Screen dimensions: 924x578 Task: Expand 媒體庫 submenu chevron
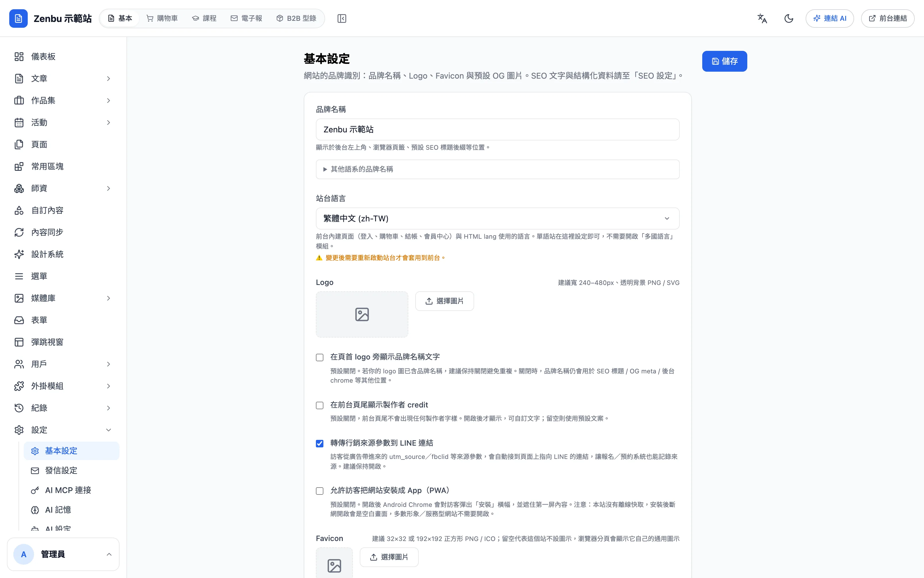click(x=109, y=298)
